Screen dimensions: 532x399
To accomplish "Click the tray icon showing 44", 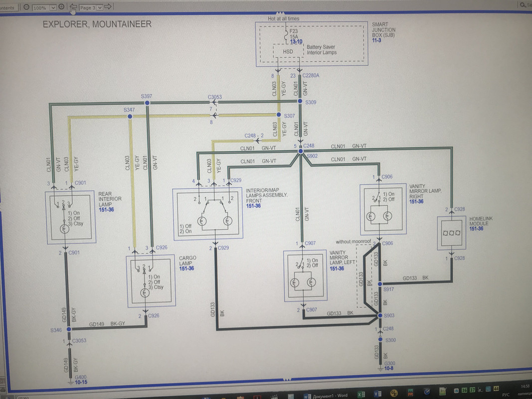I will pyautogui.click(x=496, y=388).
